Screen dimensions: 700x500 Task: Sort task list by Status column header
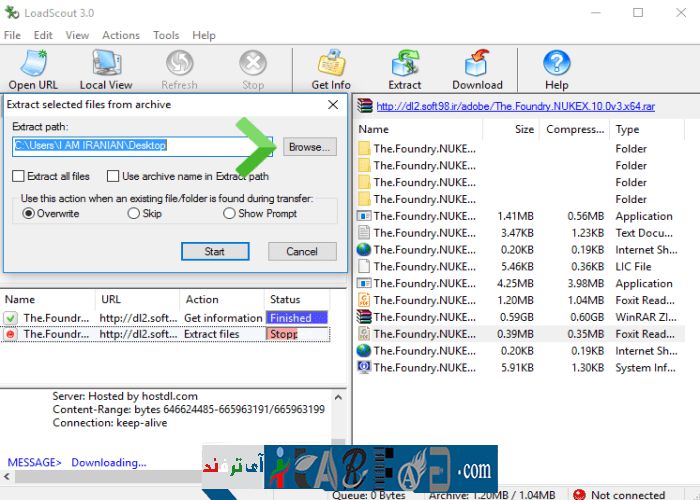(x=285, y=299)
